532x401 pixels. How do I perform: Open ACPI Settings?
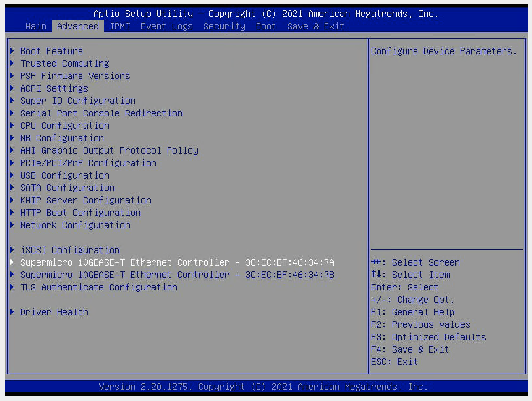(54, 88)
